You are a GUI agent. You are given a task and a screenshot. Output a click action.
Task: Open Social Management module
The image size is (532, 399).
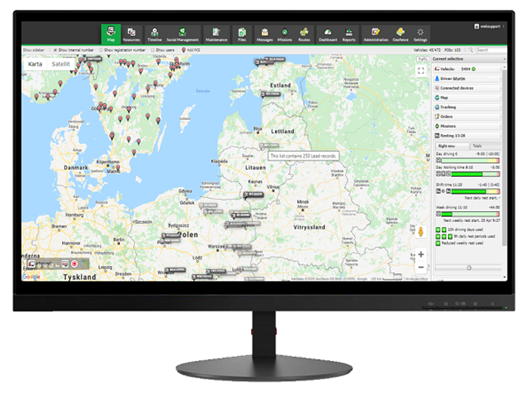[x=182, y=34]
